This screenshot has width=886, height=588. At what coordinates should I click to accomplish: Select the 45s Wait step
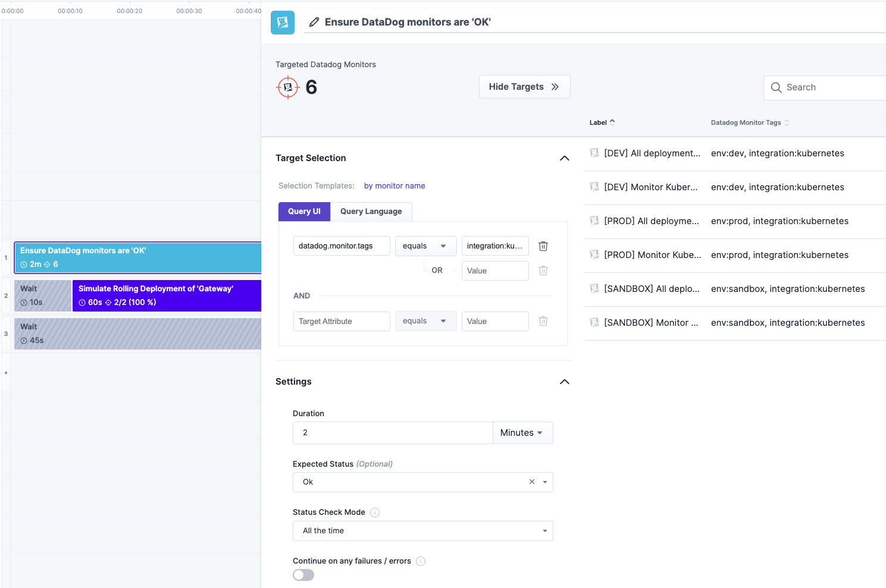[x=137, y=334]
